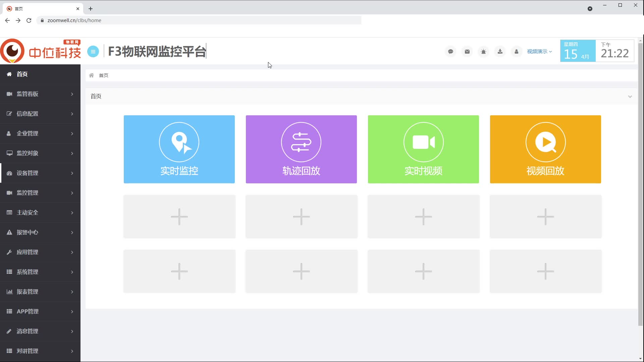This screenshot has width=644, height=362.
Task: Click the download icon in header
Action: click(500, 51)
